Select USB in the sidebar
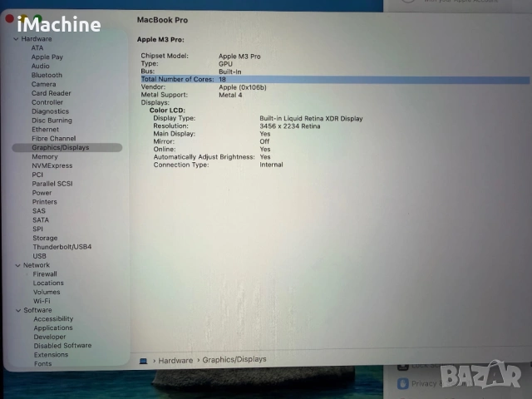The image size is (532, 399). (39, 256)
